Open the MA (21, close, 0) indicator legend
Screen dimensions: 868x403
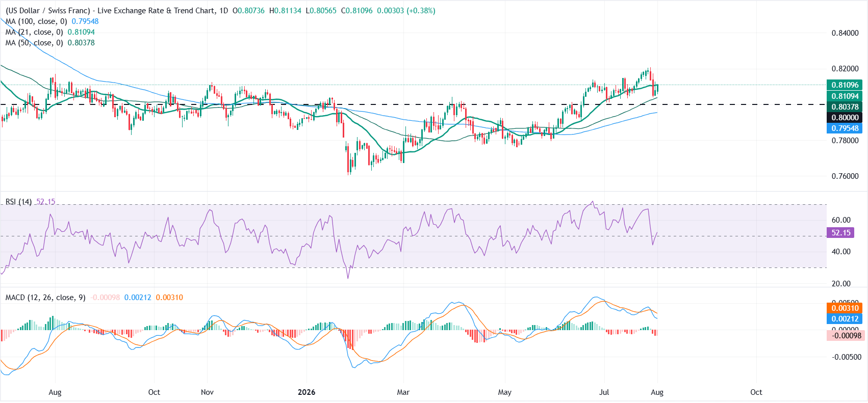(34, 32)
